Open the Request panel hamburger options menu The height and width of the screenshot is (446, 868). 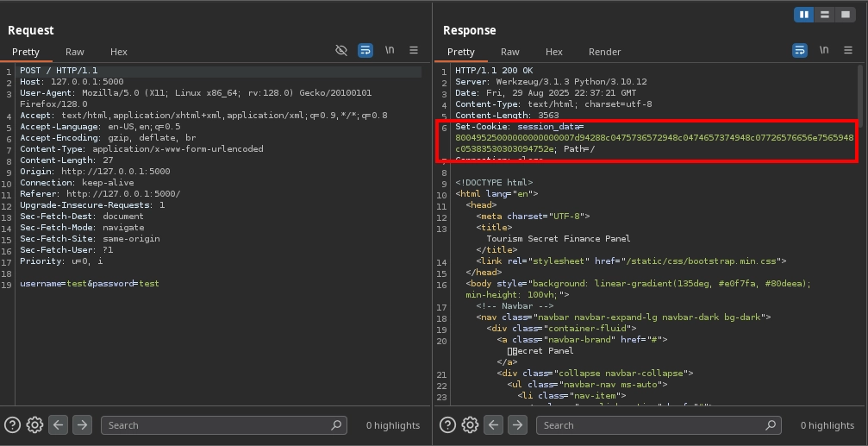(x=414, y=51)
